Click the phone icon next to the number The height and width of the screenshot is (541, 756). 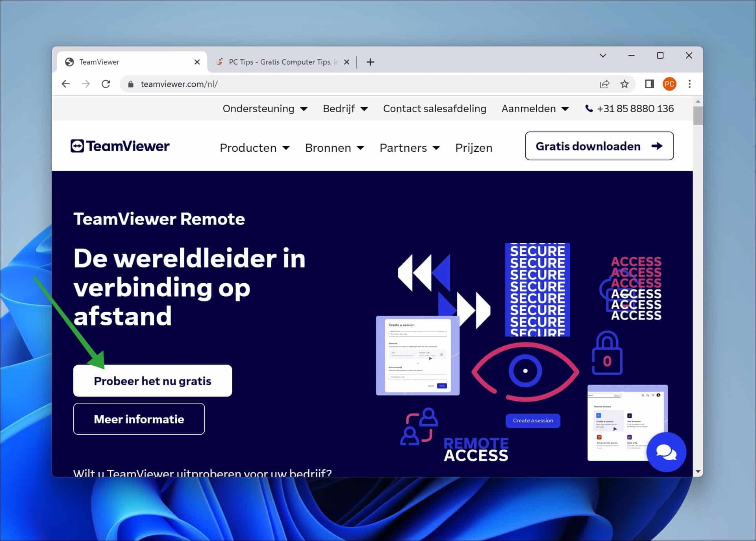click(x=588, y=108)
